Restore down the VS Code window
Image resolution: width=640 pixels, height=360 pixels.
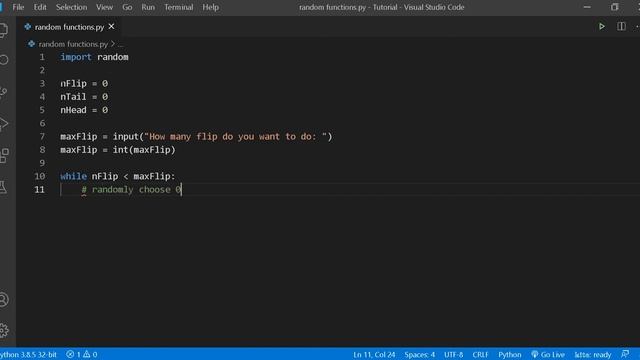point(615,7)
